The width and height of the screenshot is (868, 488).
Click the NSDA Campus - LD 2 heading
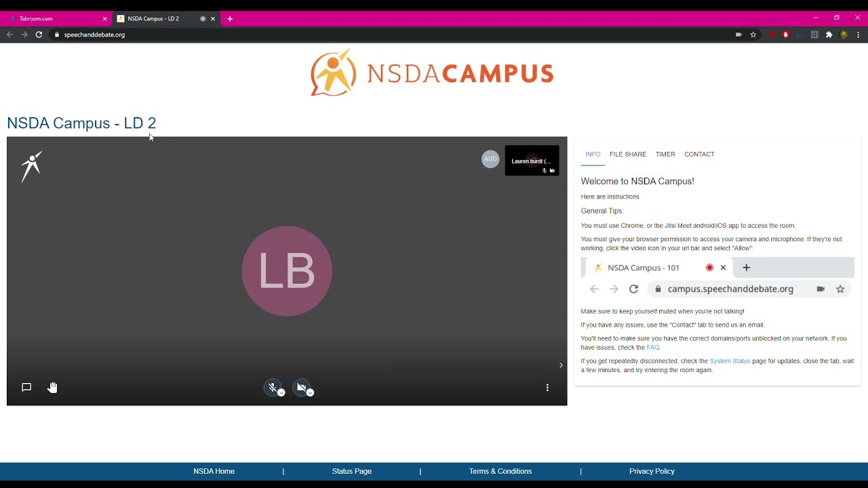tap(81, 123)
